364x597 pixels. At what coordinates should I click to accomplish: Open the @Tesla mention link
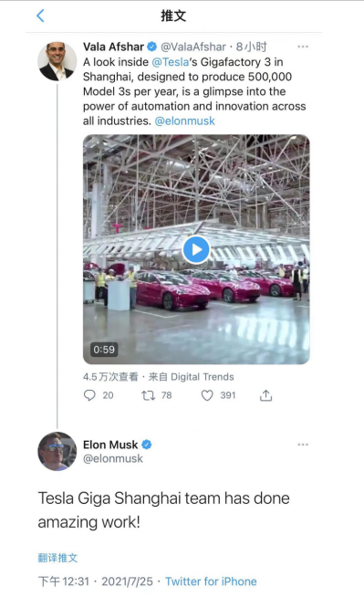[x=171, y=62]
